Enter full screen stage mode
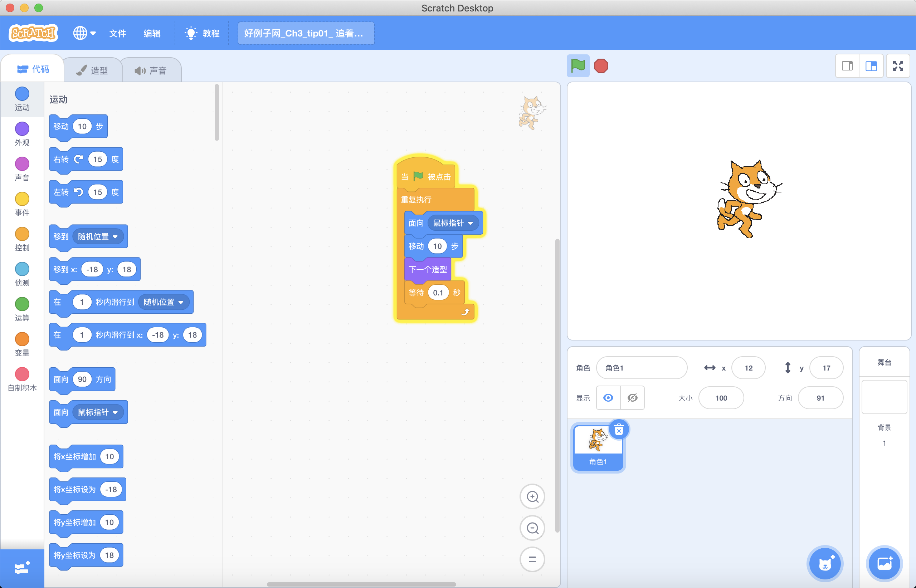 [x=898, y=66]
